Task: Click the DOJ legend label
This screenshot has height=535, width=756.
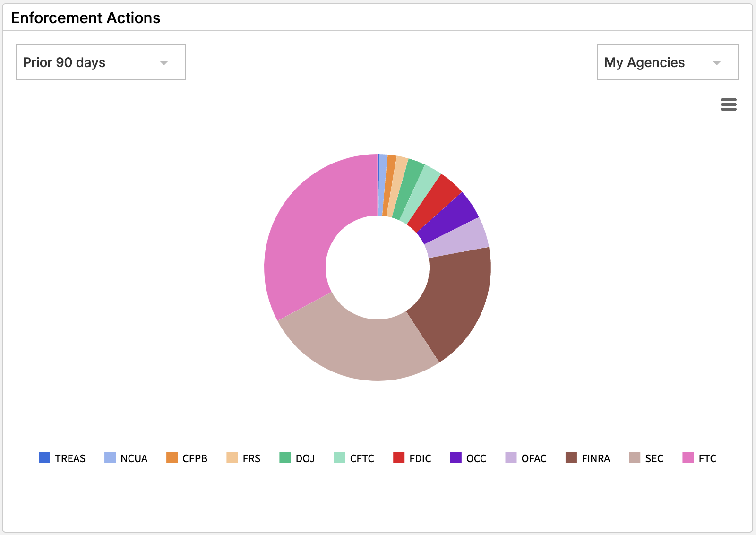Action: click(305, 458)
